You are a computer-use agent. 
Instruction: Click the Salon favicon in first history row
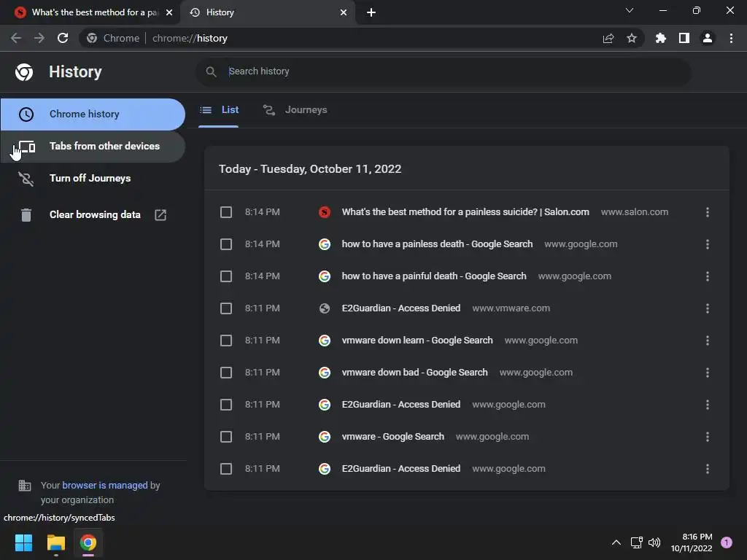pyautogui.click(x=325, y=212)
